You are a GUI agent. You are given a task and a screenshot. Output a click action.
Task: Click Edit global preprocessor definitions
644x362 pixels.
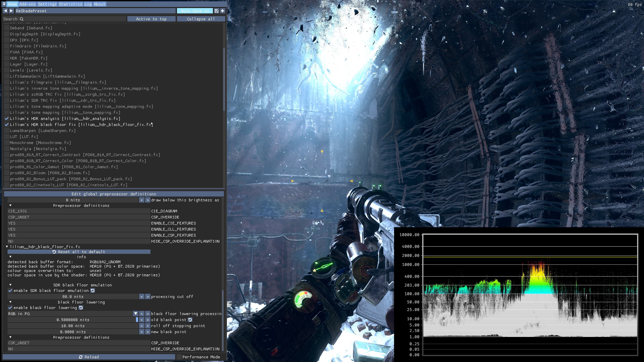point(114,194)
